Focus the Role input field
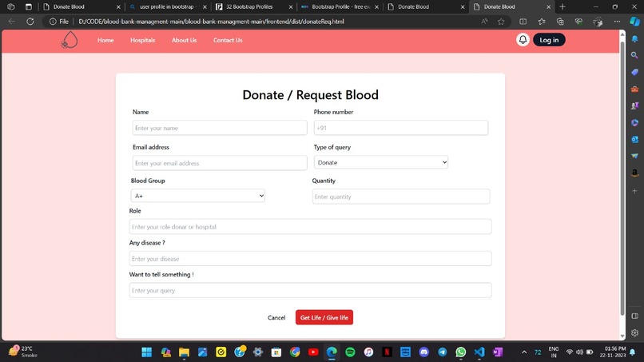The width and height of the screenshot is (644, 362). tap(310, 227)
